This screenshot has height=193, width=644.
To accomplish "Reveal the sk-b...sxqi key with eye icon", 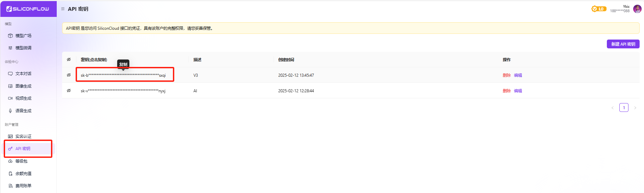I will [x=69, y=75].
